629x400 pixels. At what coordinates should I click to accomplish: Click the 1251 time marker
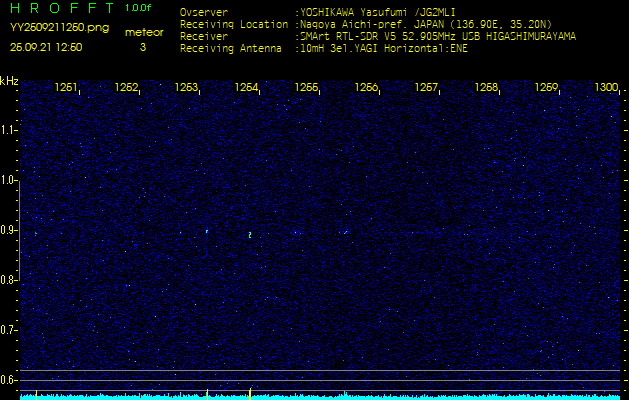pos(67,88)
